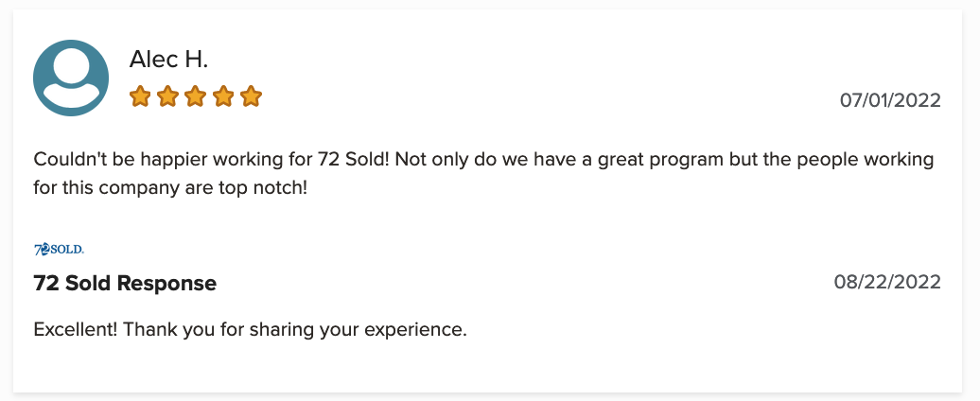Open the Alec H. reviewer name
Screen dimensions: 980x401
coord(168,60)
